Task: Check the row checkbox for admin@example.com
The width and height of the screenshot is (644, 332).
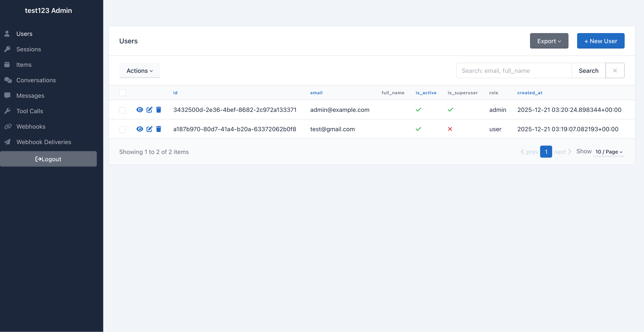Action: click(123, 110)
